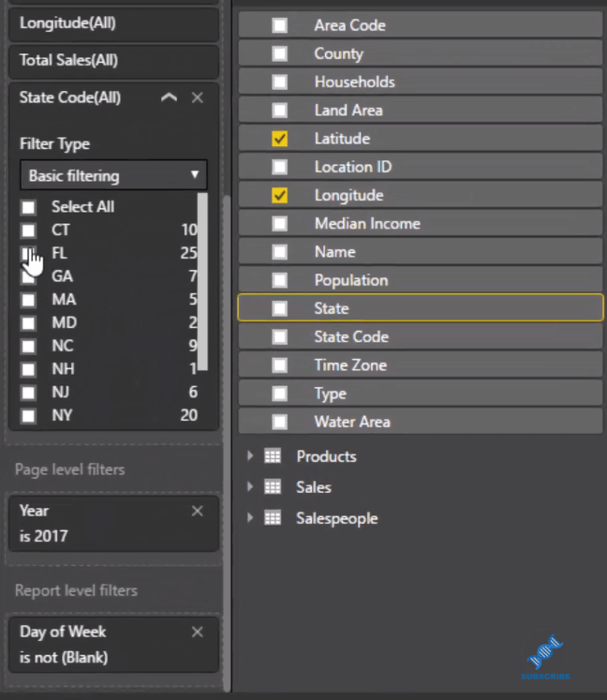Select the Products table name
Screen dimensions: 607x700
[x=326, y=456]
